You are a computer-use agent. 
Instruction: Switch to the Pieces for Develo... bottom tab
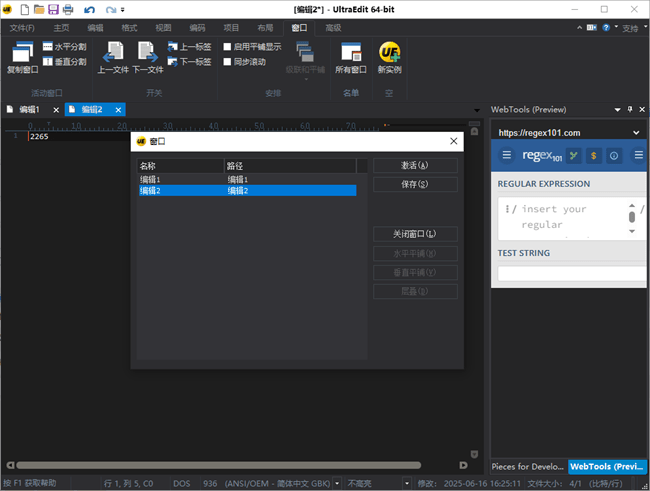528,467
